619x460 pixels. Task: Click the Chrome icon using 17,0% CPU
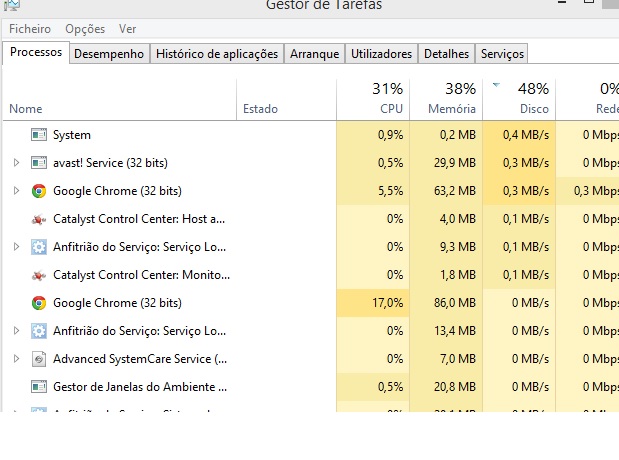pos(39,303)
